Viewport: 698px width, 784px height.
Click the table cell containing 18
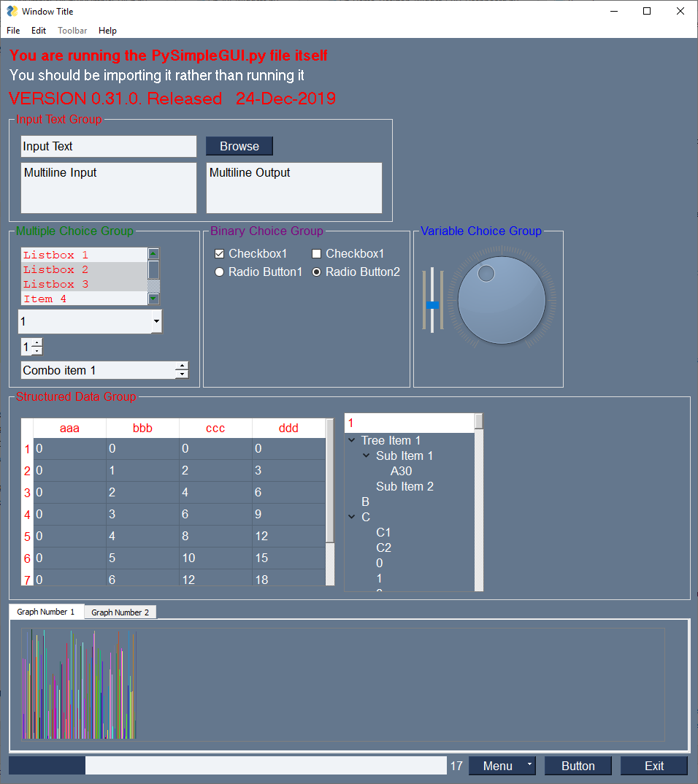(x=288, y=578)
